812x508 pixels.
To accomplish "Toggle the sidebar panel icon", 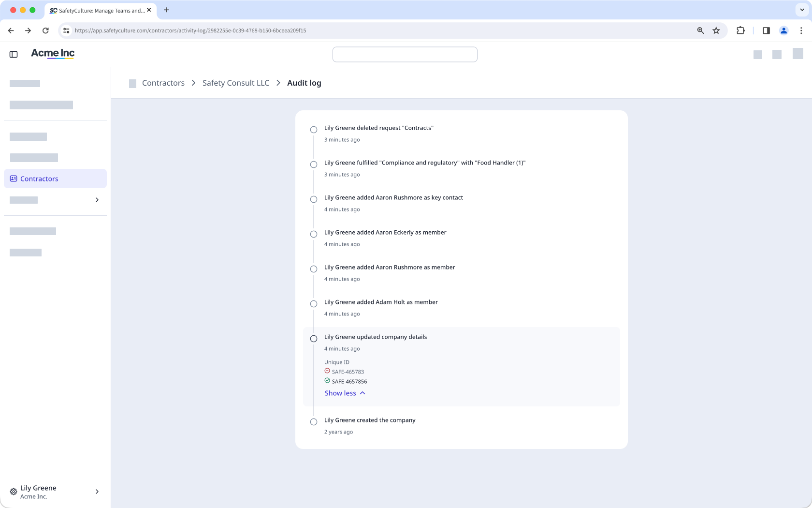I will pyautogui.click(x=14, y=54).
